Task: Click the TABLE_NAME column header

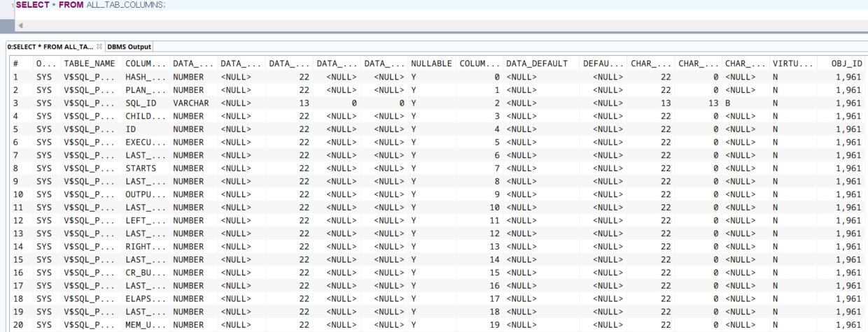Action: click(x=90, y=64)
